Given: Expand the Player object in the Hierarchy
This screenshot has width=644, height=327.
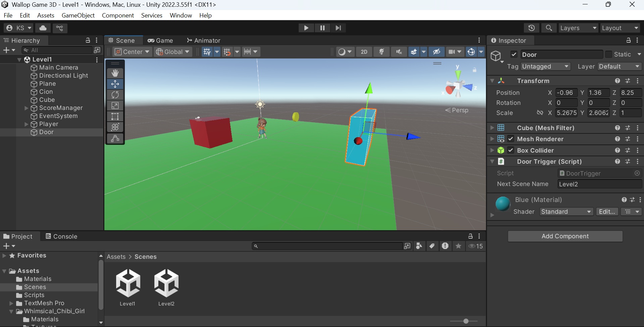Looking at the screenshot, I should 26,124.
